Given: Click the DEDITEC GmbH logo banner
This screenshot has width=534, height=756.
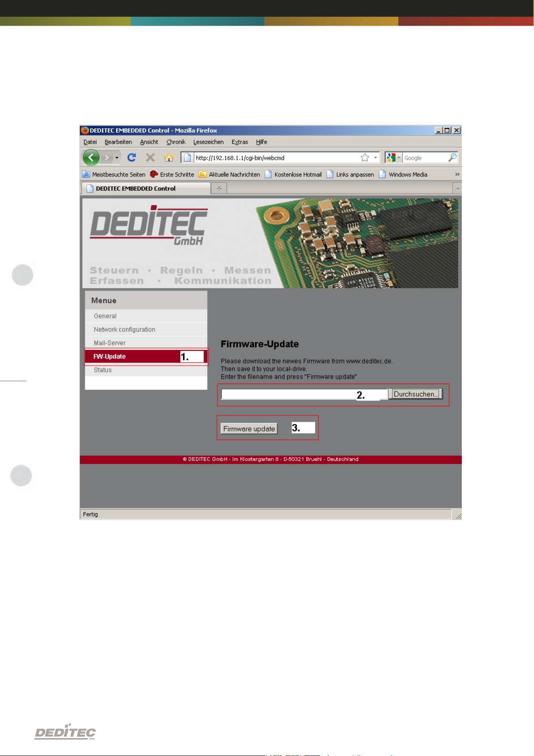Looking at the screenshot, I should pyautogui.click(x=270, y=243).
